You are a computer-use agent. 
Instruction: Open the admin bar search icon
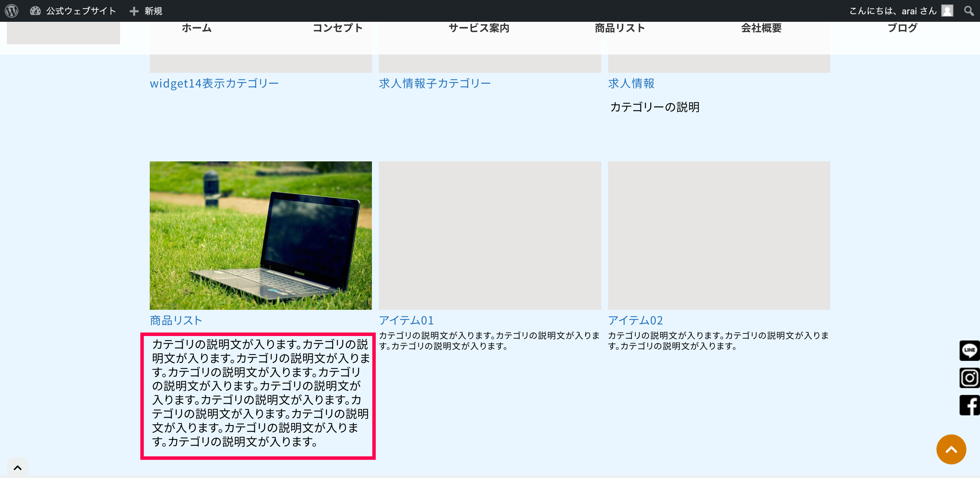pyautogui.click(x=968, y=11)
